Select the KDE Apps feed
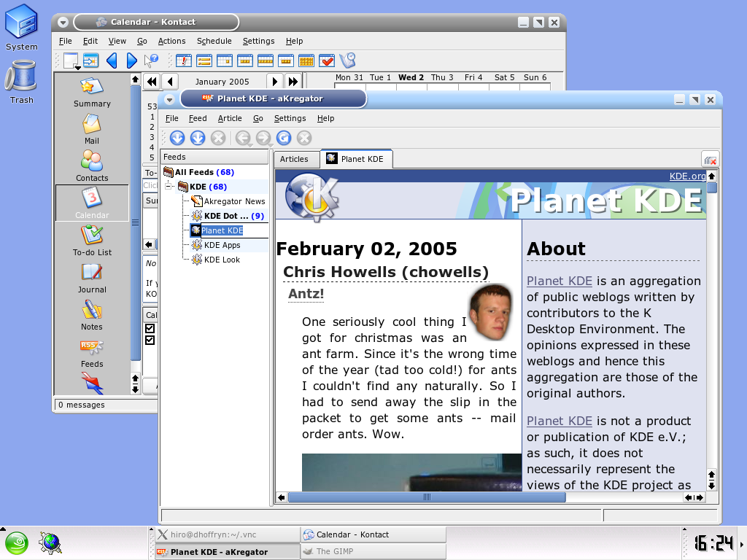747x560 pixels. point(222,245)
